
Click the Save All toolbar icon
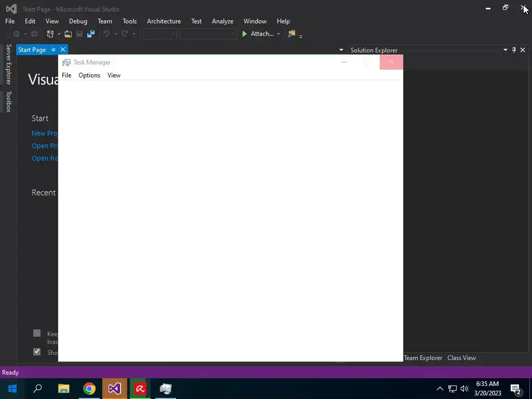coord(91,34)
